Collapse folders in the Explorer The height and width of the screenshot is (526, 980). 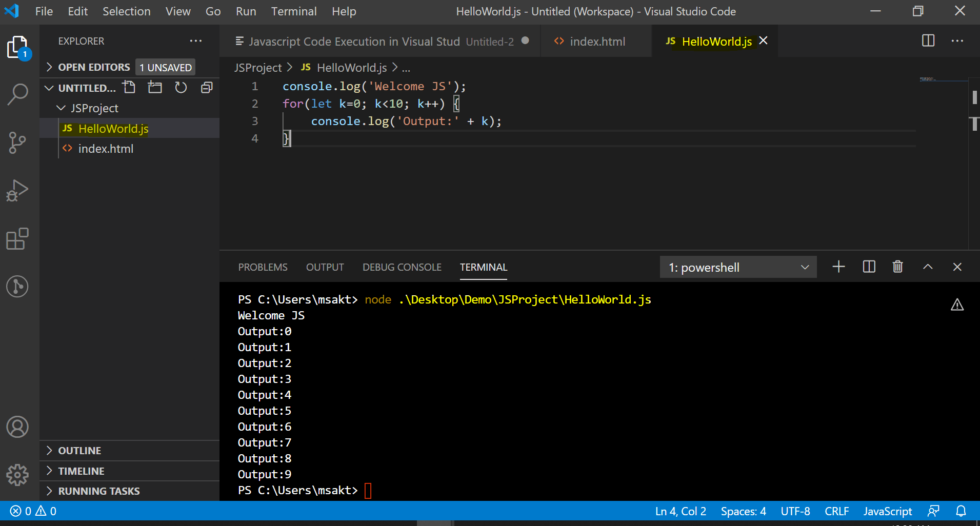[207, 87]
